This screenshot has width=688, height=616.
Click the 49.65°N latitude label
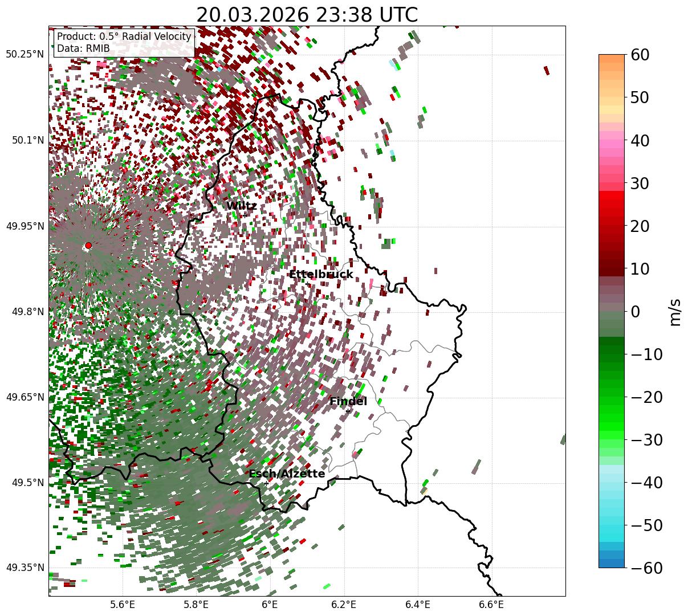[x=25, y=397]
